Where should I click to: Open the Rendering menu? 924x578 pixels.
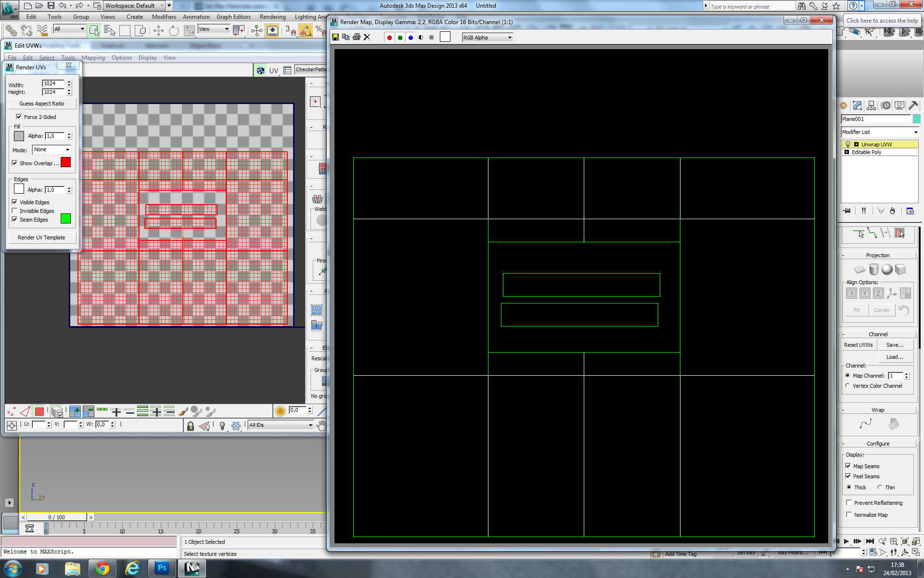coord(272,16)
